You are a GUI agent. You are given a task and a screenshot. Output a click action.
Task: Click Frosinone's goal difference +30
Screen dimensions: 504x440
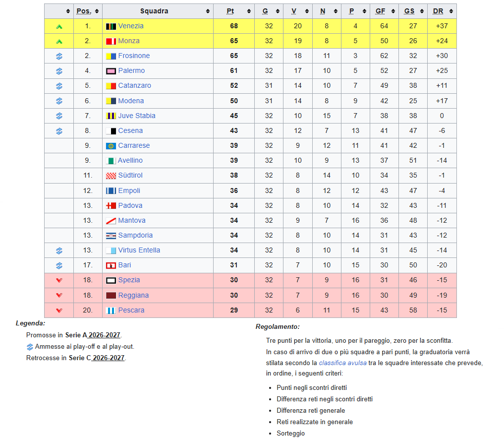[442, 56]
